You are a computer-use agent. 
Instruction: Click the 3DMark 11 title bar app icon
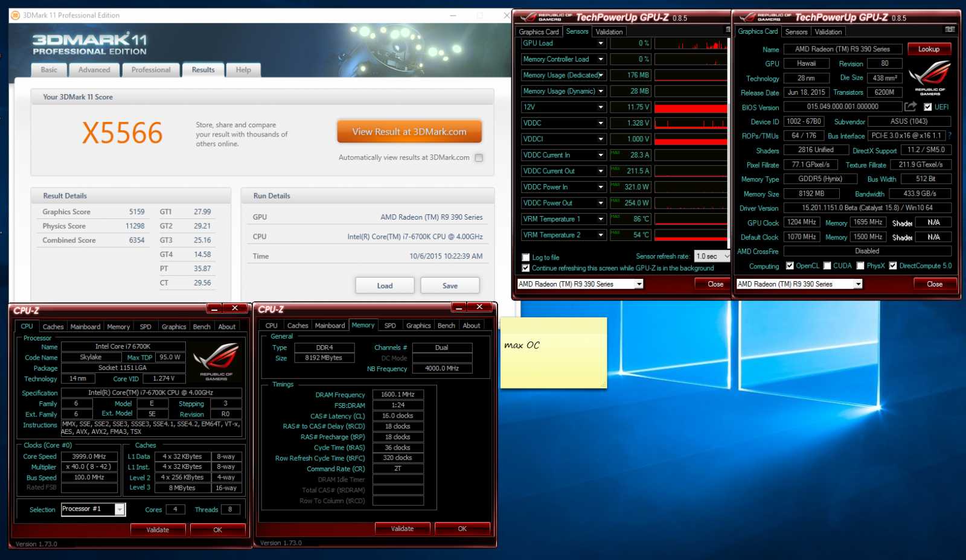15,15
